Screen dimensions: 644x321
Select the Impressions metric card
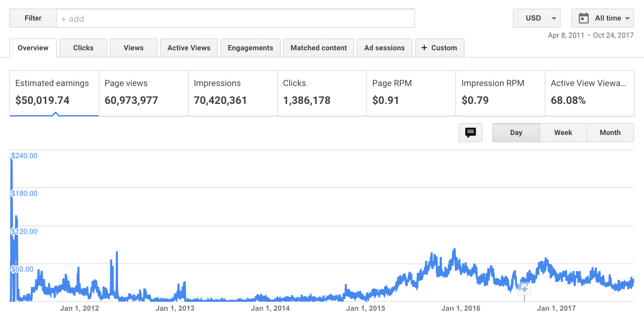[233, 93]
